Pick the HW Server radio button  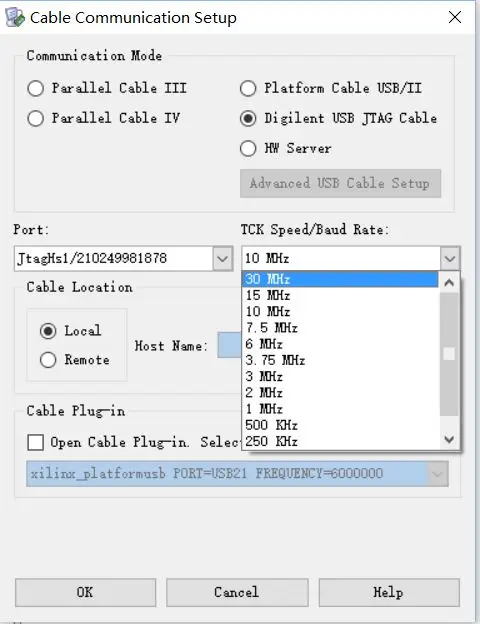pos(248,148)
